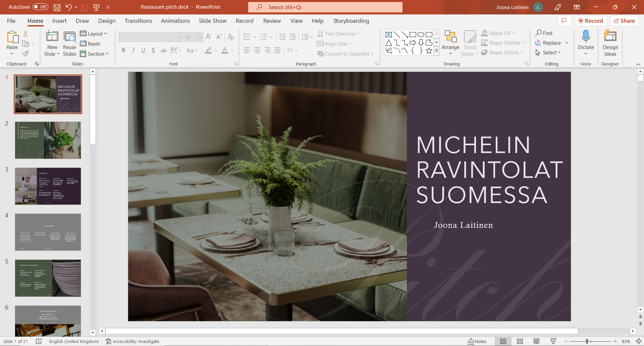Image resolution: width=644 pixels, height=346 pixels.
Task: Click the Save icon in title bar
Action: coord(57,7)
